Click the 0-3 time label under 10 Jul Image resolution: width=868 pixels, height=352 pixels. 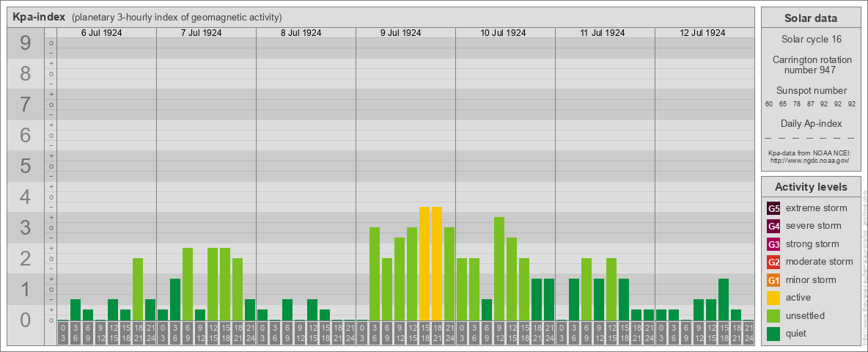462,334
